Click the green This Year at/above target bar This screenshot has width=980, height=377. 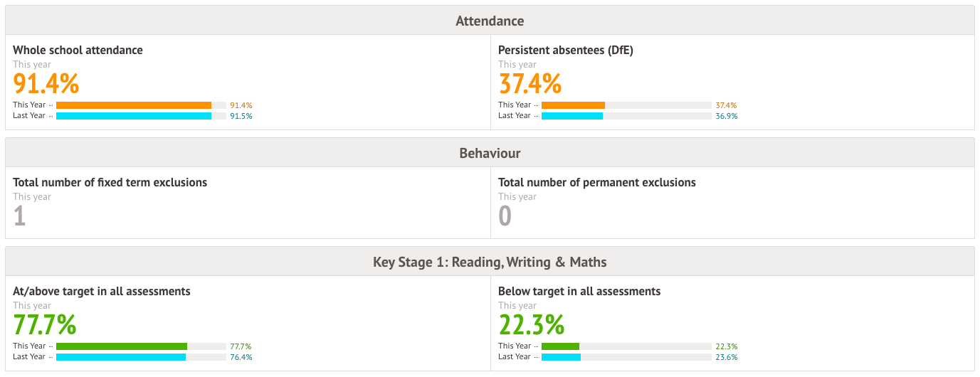(x=122, y=346)
